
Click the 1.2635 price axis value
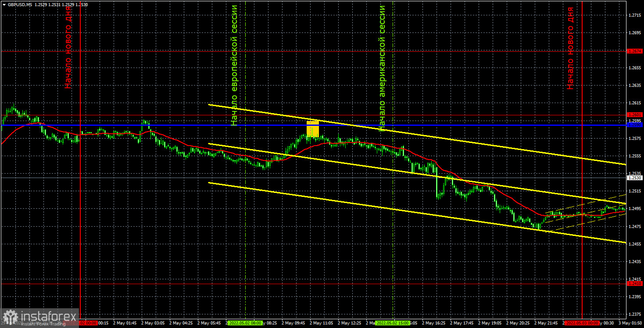click(635, 86)
